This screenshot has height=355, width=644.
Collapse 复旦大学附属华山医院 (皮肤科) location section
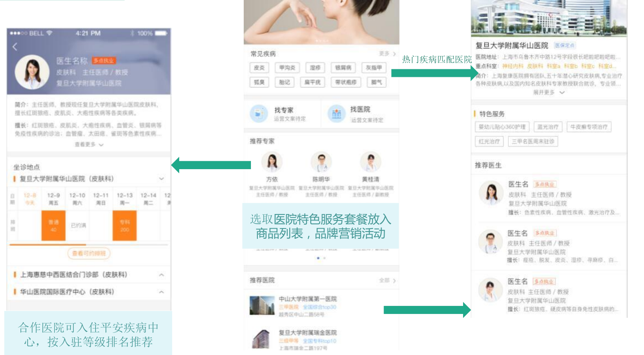click(162, 179)
